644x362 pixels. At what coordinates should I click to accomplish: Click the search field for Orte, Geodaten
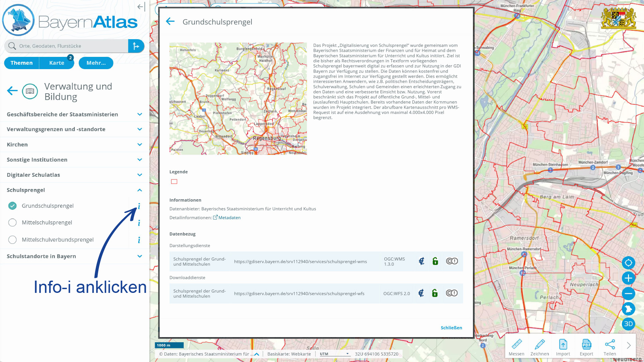point(68,46)
